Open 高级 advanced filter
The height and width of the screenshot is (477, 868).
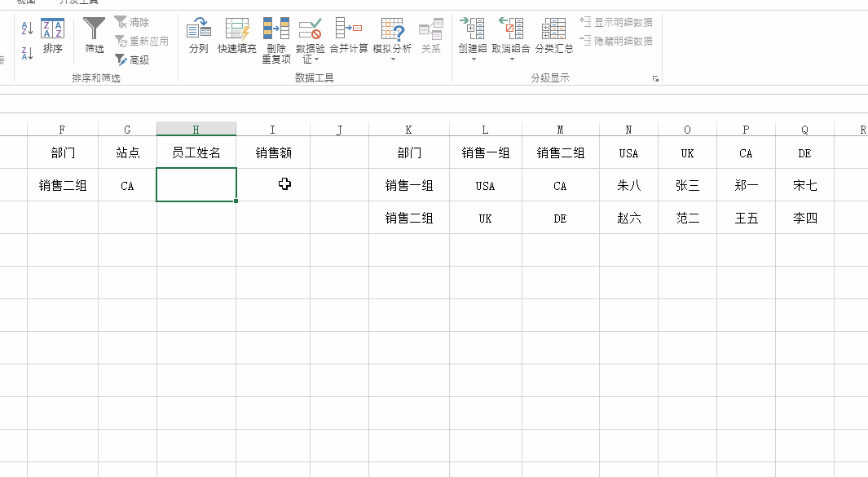[x=132, y=60]
